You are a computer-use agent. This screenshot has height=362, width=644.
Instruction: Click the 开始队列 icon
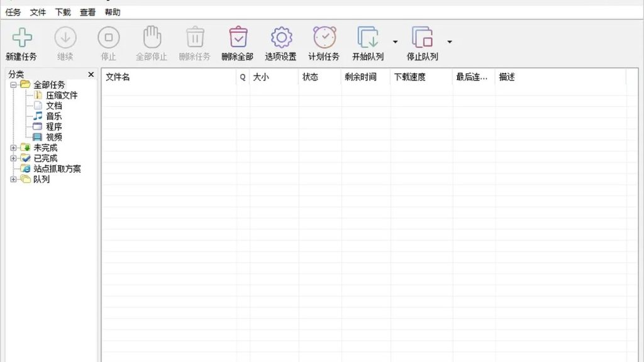pyautogui.click(x=367, y=37)
